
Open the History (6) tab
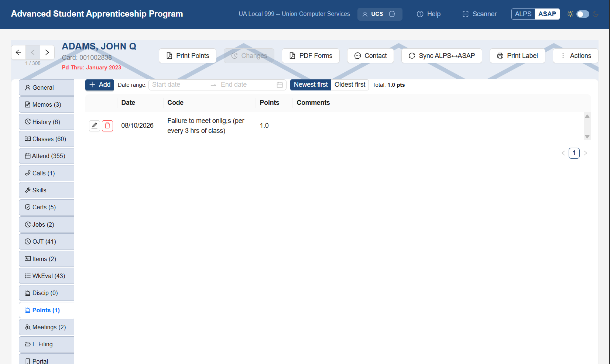tap(47, 122)
